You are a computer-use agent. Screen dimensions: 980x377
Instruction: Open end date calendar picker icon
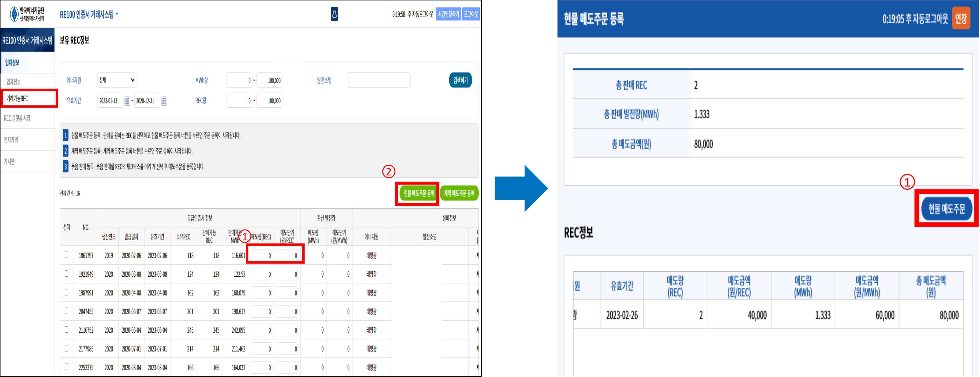pos(164,101)
